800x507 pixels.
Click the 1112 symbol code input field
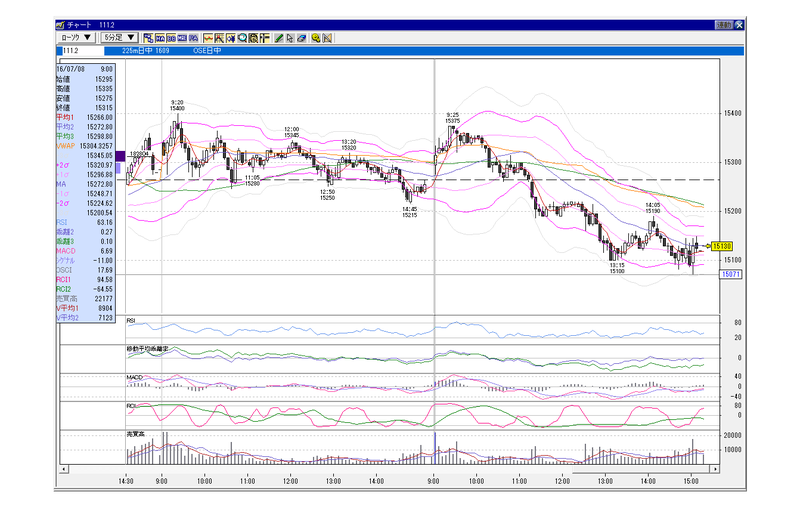[x=83, y=50]
